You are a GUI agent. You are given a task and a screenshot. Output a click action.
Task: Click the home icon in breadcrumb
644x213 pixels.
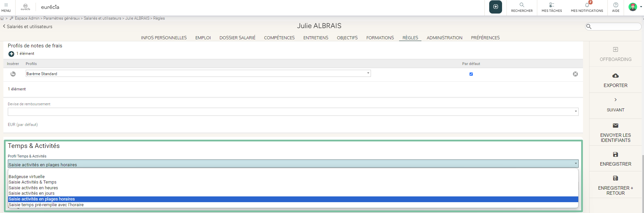pos(2,18)
